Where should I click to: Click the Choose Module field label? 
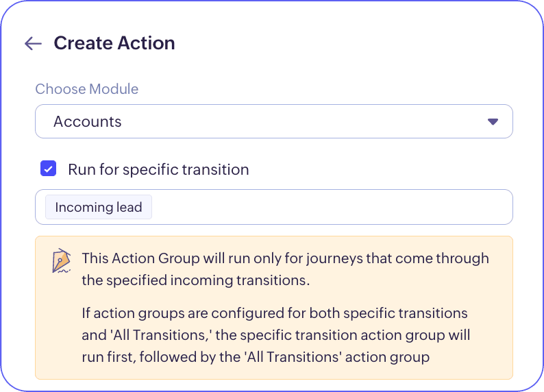point(87,89)
